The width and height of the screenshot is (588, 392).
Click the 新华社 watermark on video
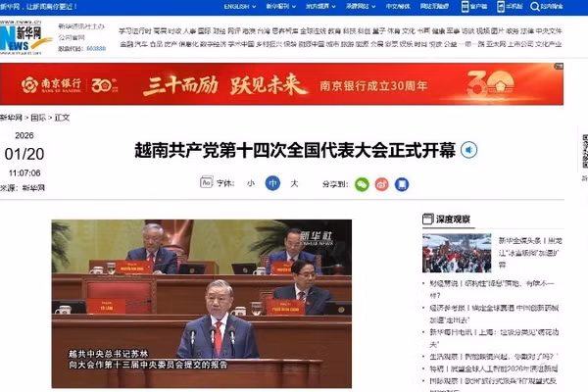click(x=317, y=235)
